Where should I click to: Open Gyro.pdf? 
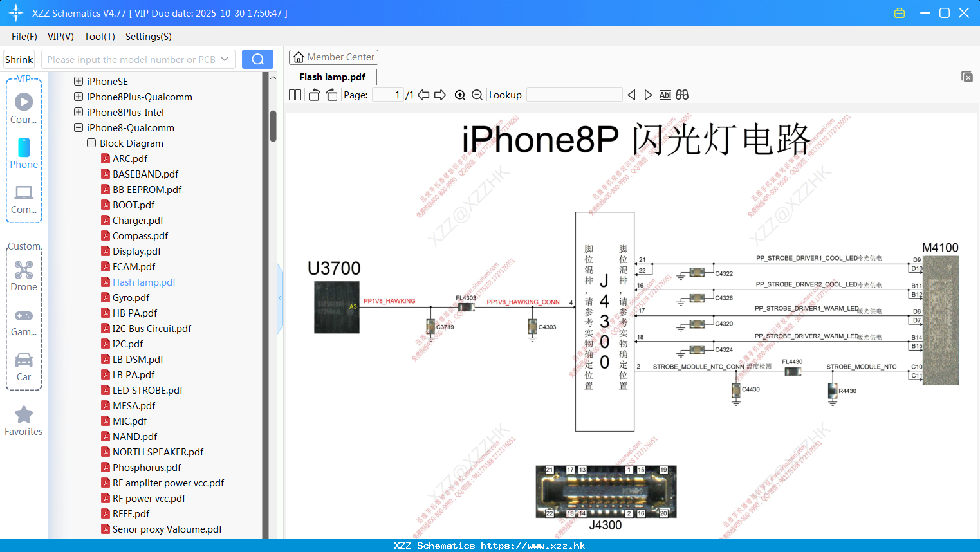(131, 297)
